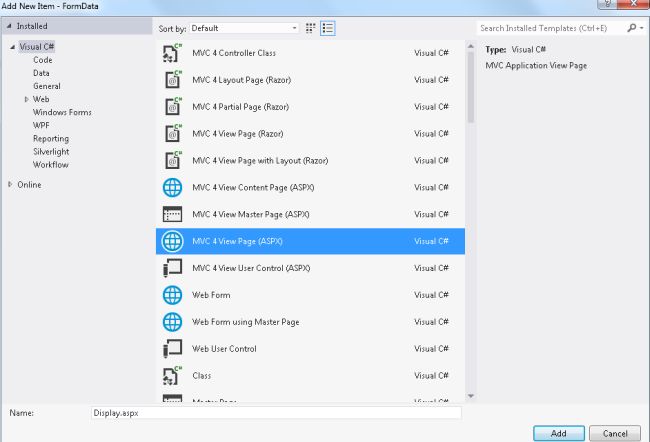The image size is (650, 442).
Task: Select the Web Form template name
Action: click(211, 295)
